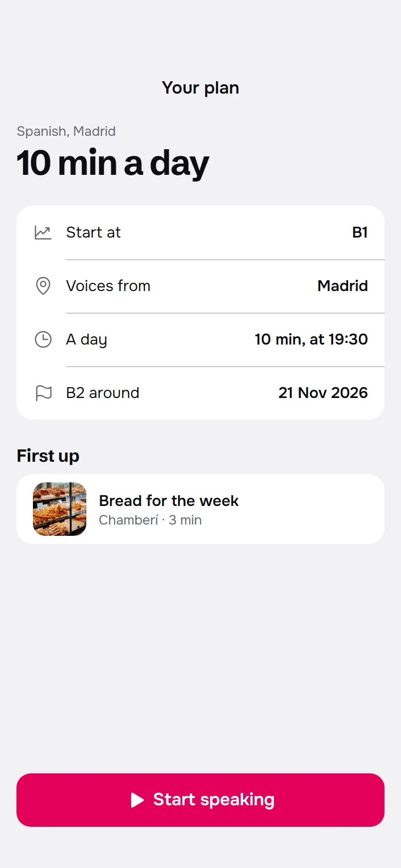Click the Your plan title
The height and width of the screenshot is (868, 401).
tap(200, 88)
